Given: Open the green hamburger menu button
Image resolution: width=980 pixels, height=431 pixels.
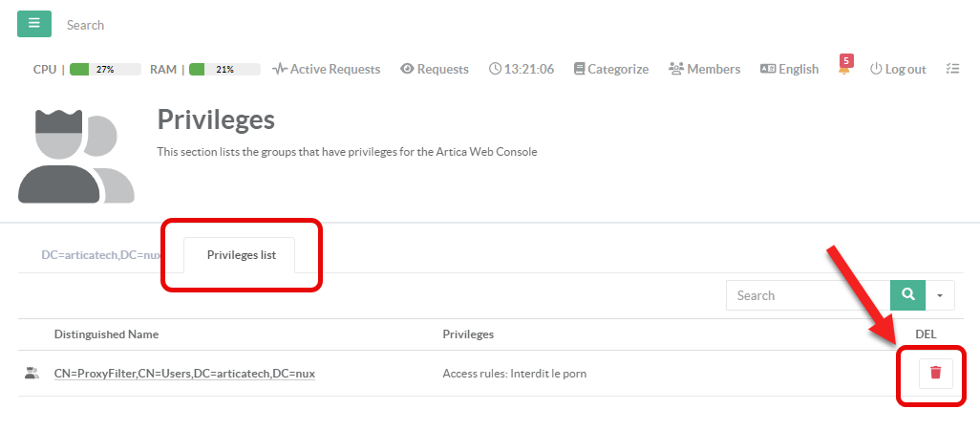Looking at the screenshot, I should click(x=34, y=24).
